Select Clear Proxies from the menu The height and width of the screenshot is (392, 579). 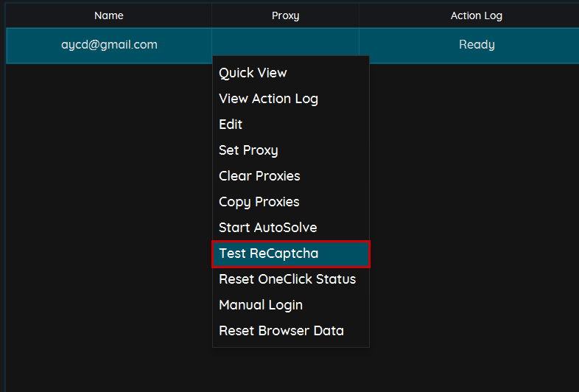click(x=259, y=176)
